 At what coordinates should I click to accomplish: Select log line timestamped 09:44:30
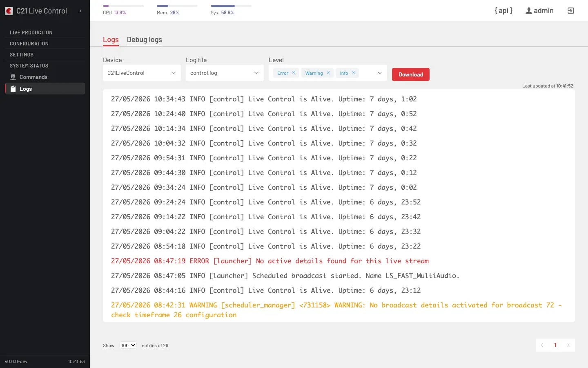click(264, 173)
